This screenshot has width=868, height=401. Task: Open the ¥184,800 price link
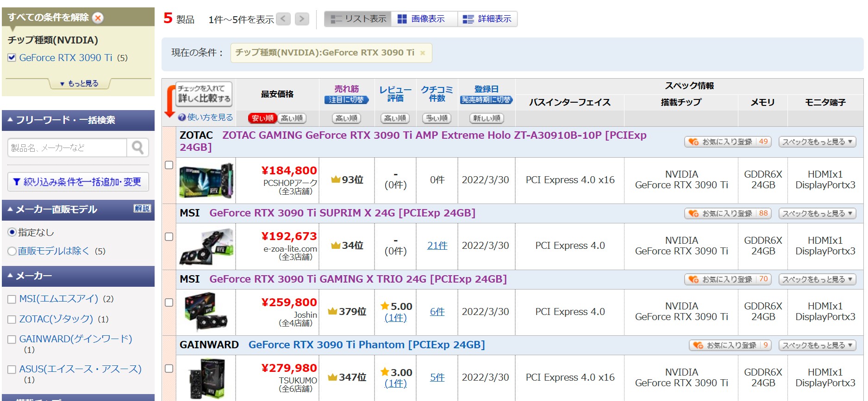pos(289,171)
